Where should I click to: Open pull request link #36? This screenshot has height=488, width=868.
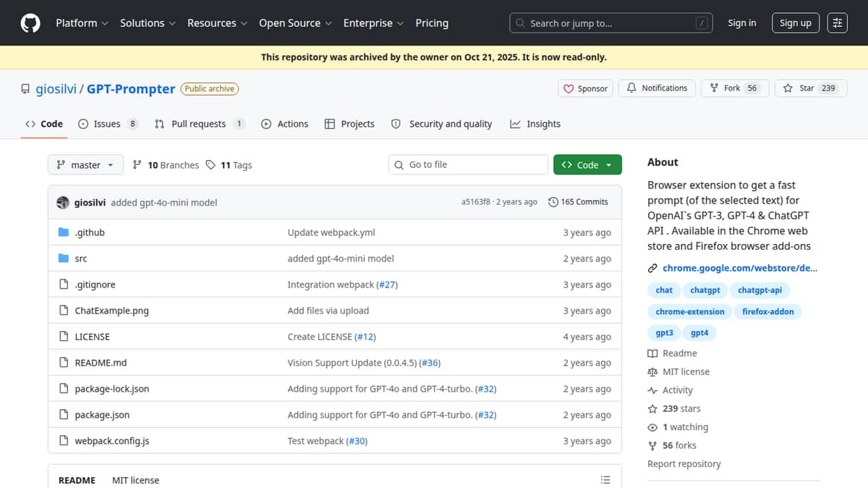click(430, 363)
